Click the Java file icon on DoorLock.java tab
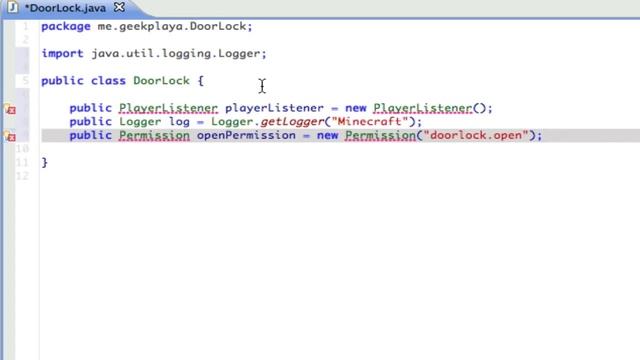 (x=13, y=7)
